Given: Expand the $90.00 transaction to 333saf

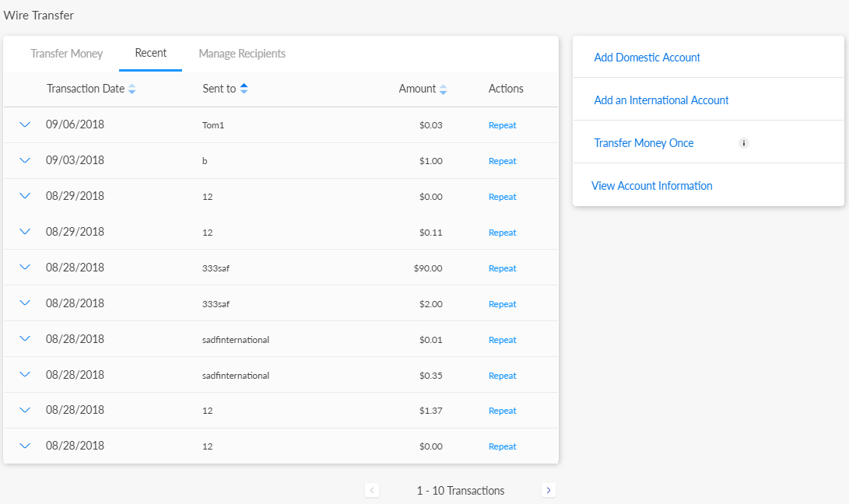Looking at the screenshot, I should point(25,268).
